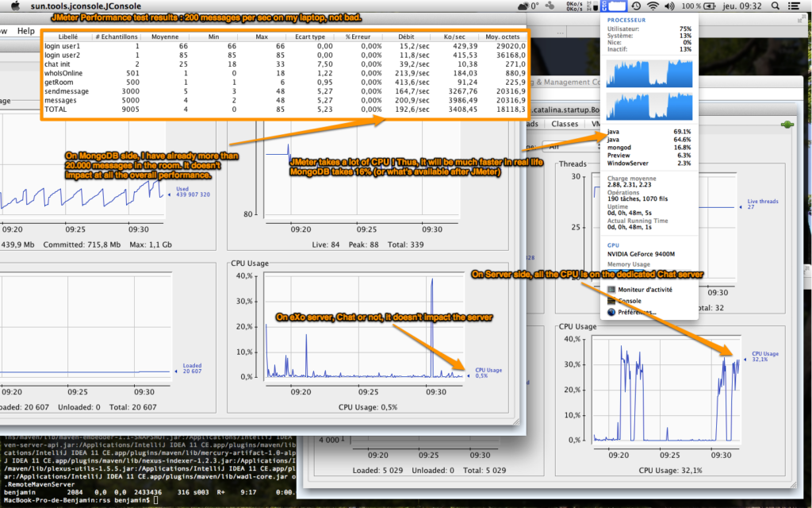
Task: Open the Apple menu
Action: point(15,6)
